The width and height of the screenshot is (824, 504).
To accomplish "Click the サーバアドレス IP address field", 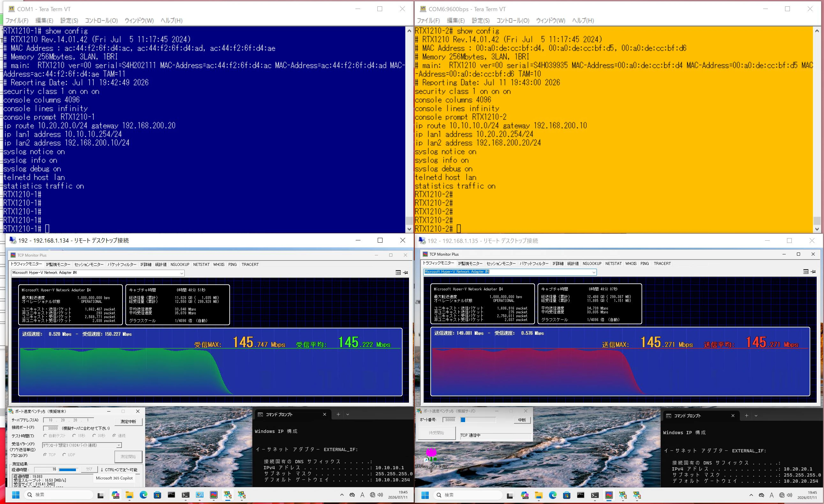I will 69,420.
